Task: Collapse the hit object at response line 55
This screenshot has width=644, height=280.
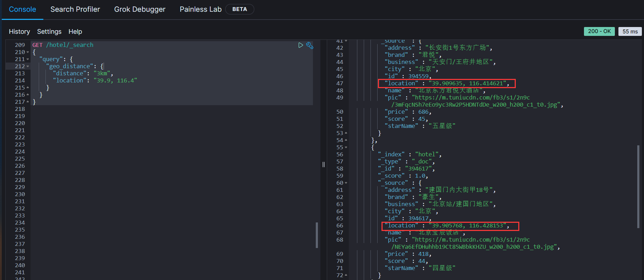Action: pos(346,147)
